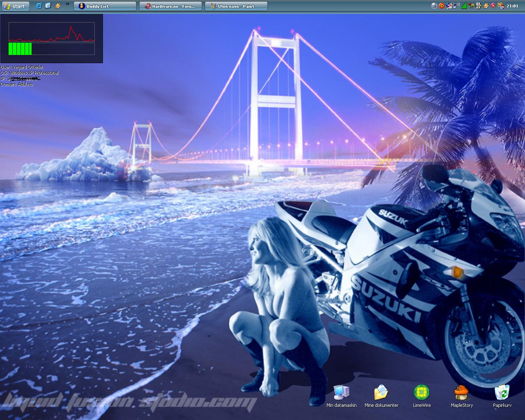525x420 pixels.
Task: Select the Mine dokumenter desktop icon
Action: click(381, 396)
